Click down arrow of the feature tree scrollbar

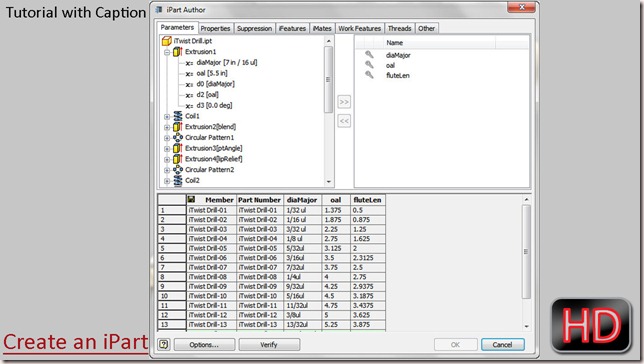click(329, 182)
